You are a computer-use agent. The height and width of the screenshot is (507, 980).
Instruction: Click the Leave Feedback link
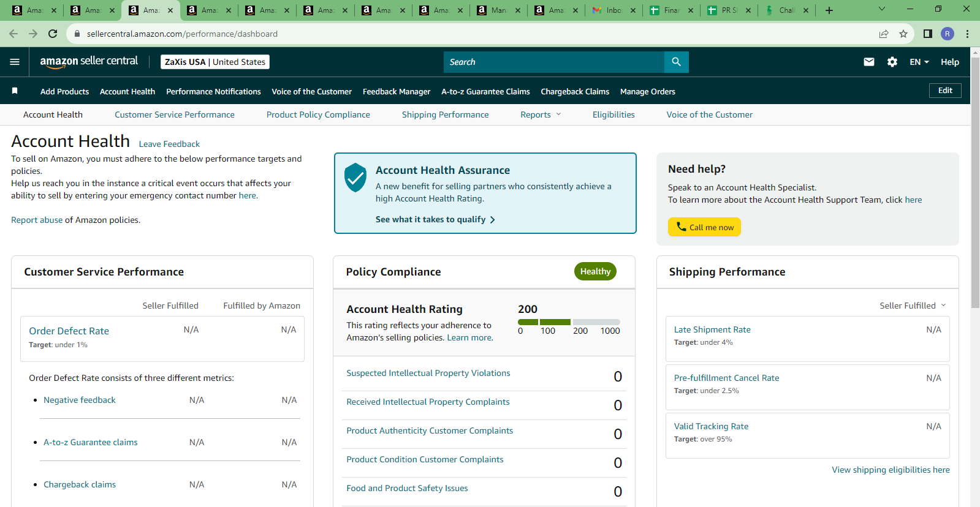coord(169,144)
